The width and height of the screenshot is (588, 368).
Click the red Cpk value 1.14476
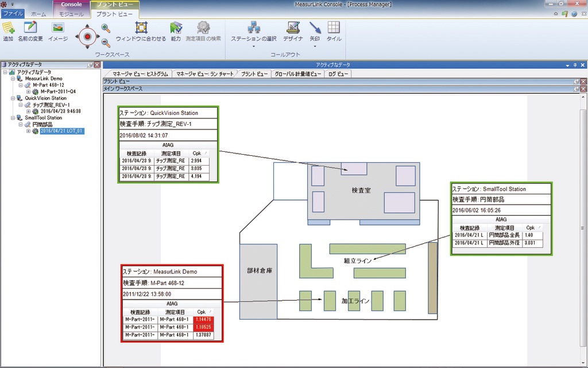[x=204, y=319]
